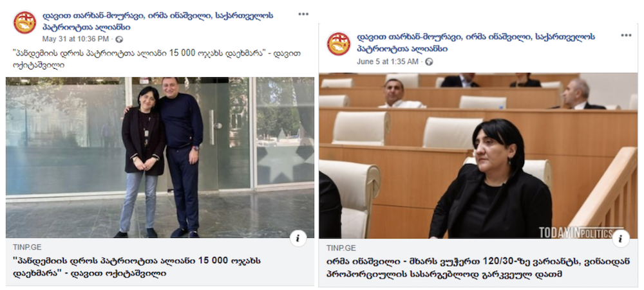This screenshot has height=290, width=644.
Task: Open the page name link on the left post
Action: [x=158, y=22]
